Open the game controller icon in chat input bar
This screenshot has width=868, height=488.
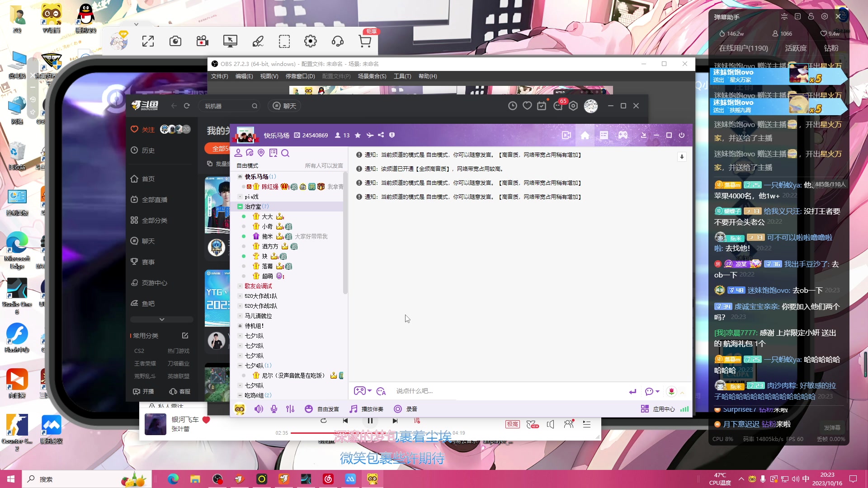click(x=359, y=391)
